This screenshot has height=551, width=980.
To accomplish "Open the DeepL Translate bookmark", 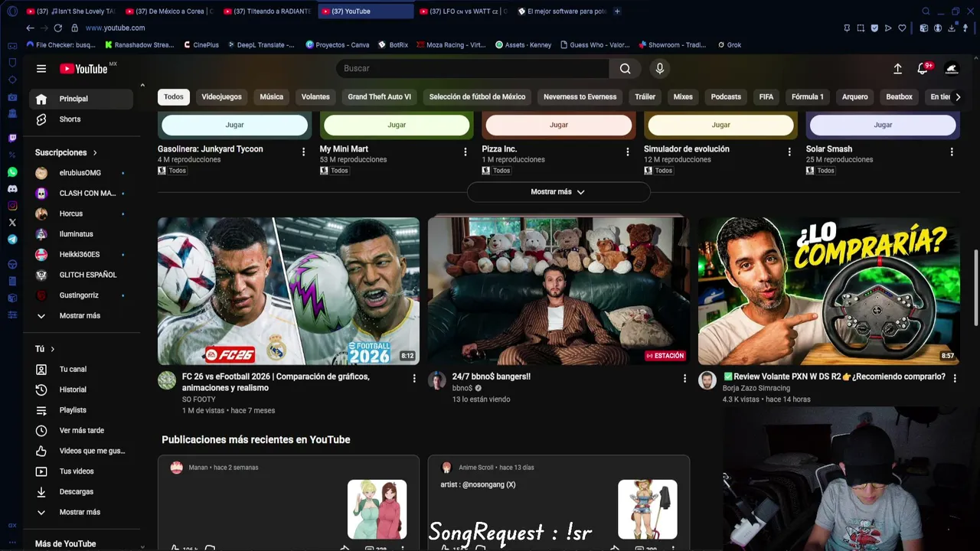I will [x=260, y=45].
